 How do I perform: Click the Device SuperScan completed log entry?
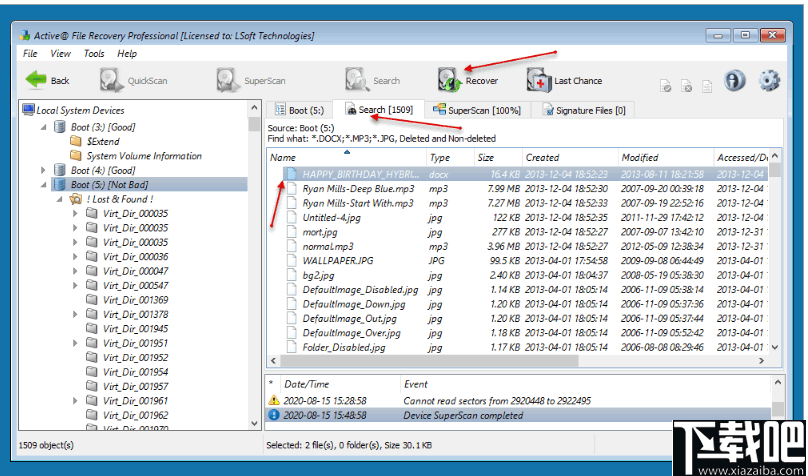(519, 415)
